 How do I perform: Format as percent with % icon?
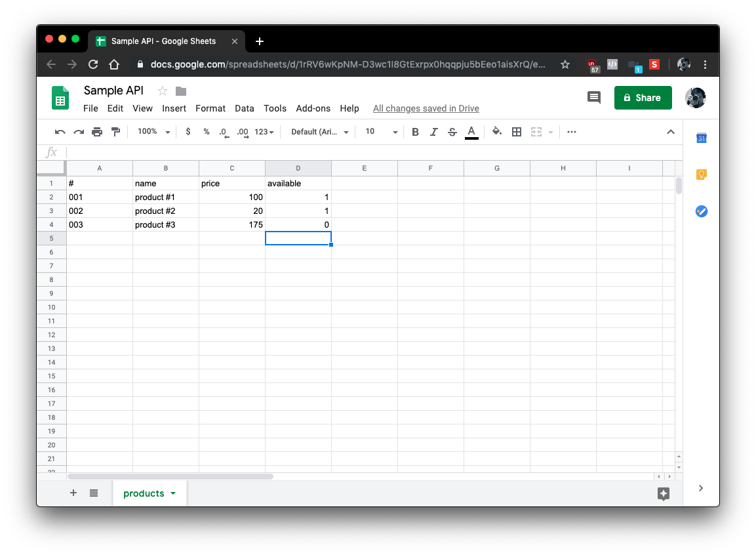click(207, 132)
